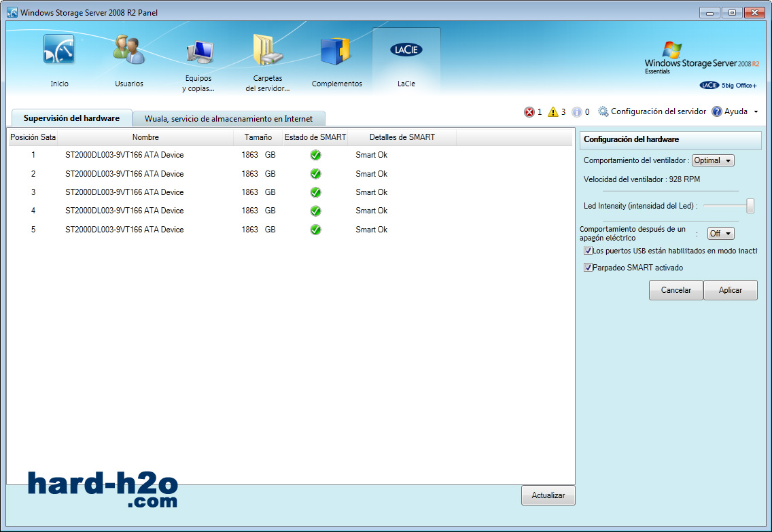This screenshot has height=532, width=772.
Task: Click 1863 GB size of disk 4
Action: coord(258,211)
